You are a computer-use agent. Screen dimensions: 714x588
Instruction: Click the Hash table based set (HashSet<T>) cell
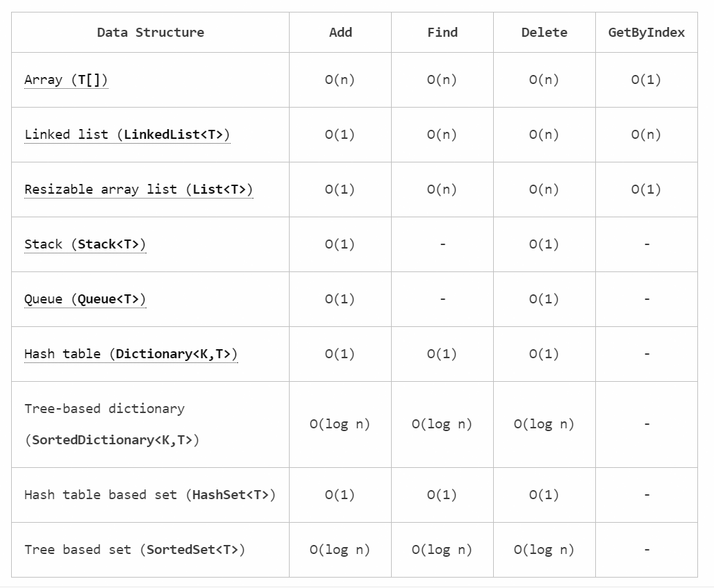(150, 495)
